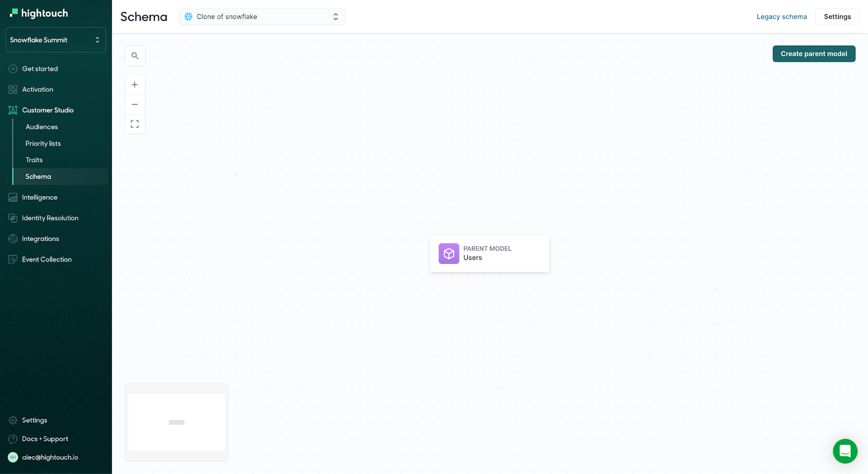The image size is (868, 474).
Task: Zoom in with the plus icon
Action: click(135, 85)
